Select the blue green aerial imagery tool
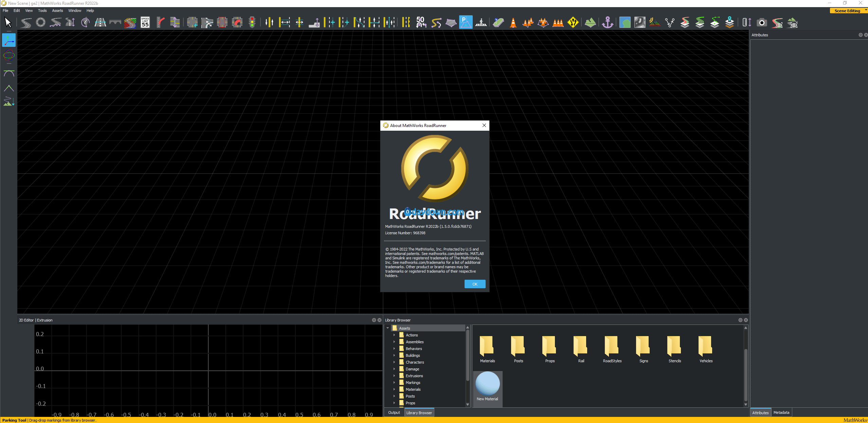This screenshot has width=868, height=423. pos(625,23)
